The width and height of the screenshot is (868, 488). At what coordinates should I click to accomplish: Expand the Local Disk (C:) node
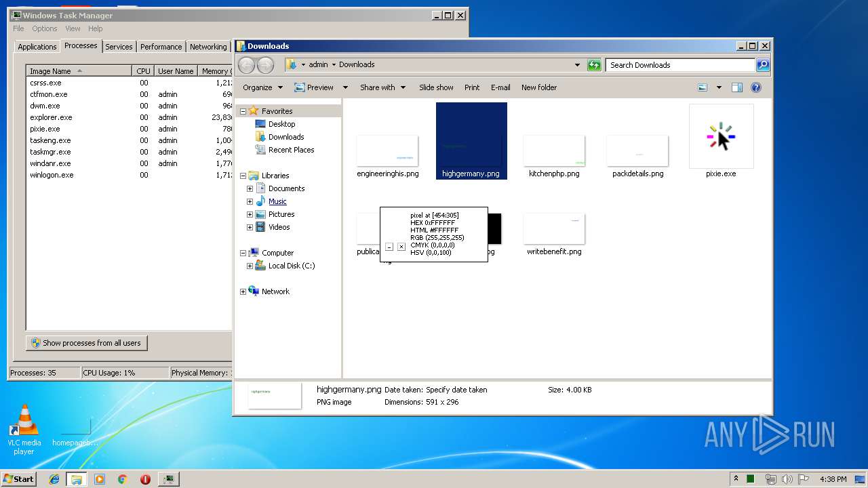click(250, 266)
